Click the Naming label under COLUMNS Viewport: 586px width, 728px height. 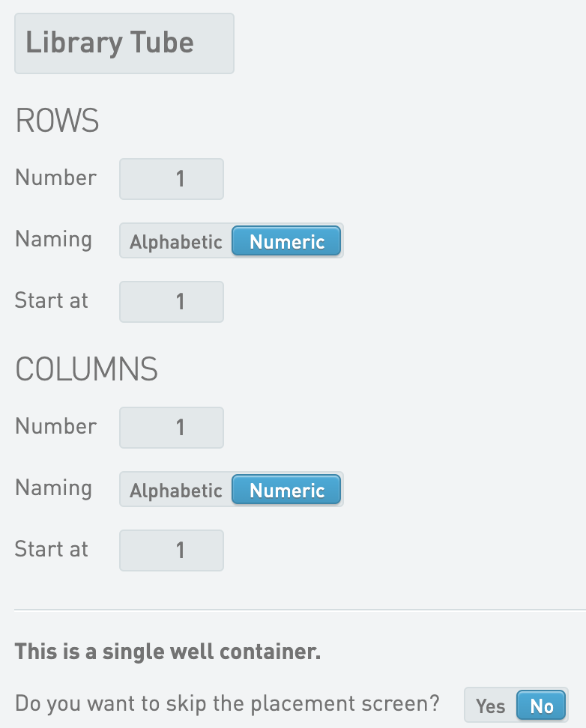coord(53,488)
